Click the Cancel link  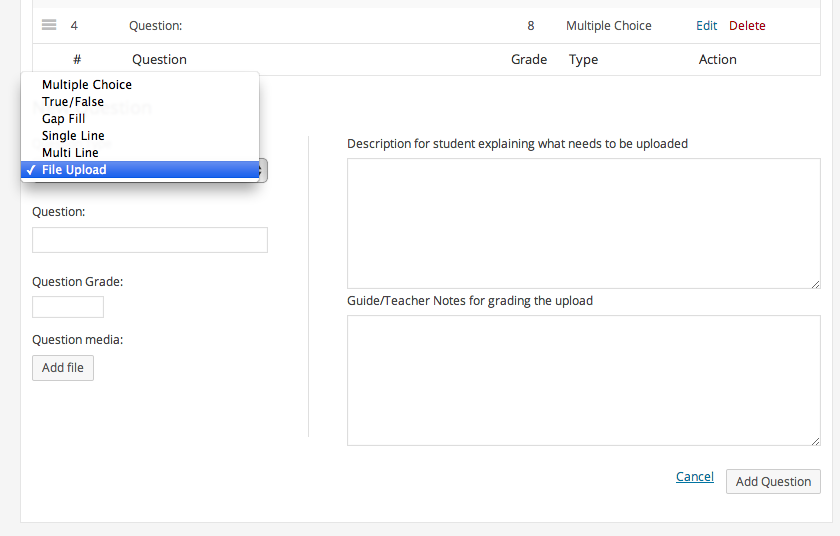tap(694, 477)
